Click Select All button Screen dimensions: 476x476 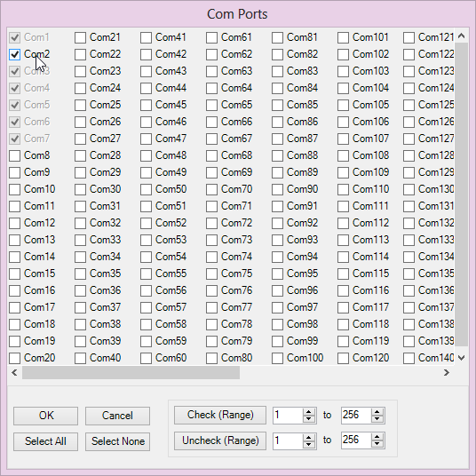pos(45,441)
